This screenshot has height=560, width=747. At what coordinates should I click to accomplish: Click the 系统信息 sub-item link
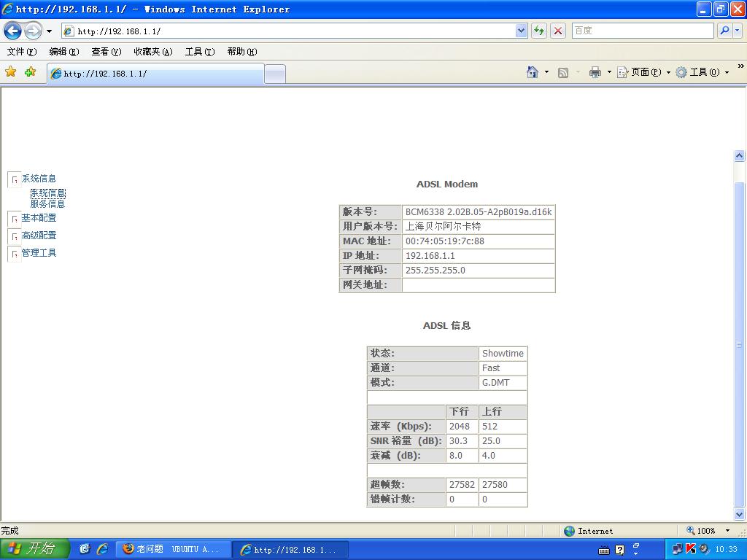pyautogui.click(x=47, y=192)
